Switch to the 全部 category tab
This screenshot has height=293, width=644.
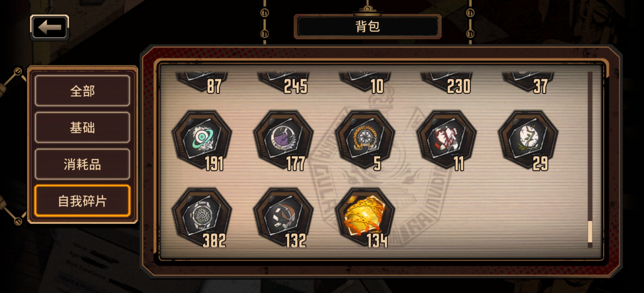point(82,91)
